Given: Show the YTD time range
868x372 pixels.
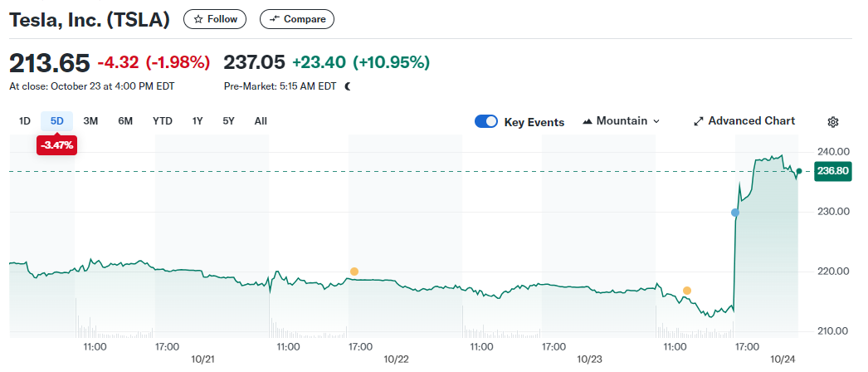Looking at the screenshot, I should [x=163, y=121].
